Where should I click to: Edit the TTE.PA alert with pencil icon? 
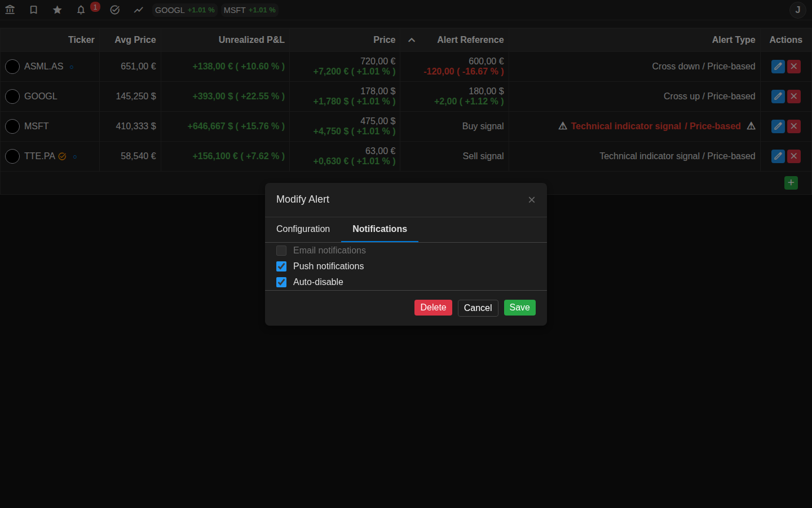[778, 156]
